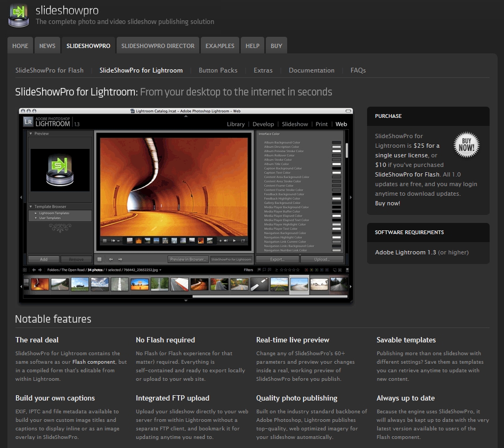The width and height of the screenshot is (504, 448).
Task: Click the left arrow next to the stop square
Action: click(x=111, y=259)
